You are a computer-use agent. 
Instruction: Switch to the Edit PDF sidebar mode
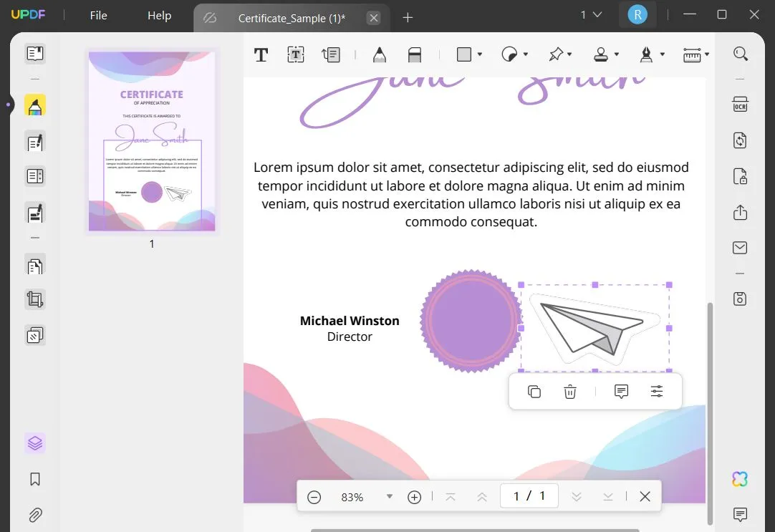(x=34, y=142)
